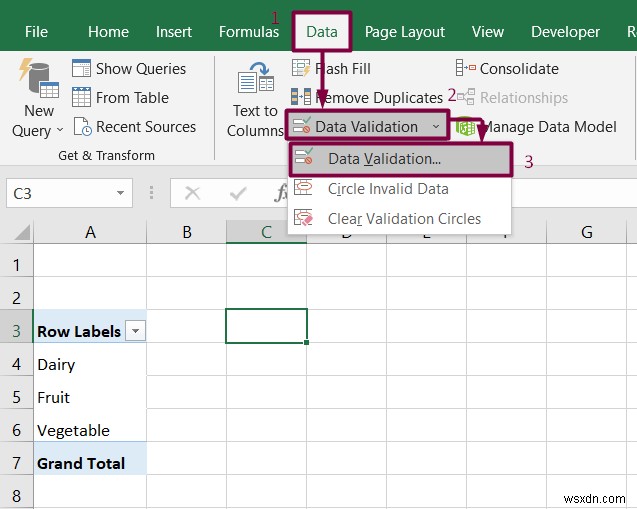This screenshot has height=509, width=637.
Task: Click the Select All corner triangle
Action: click(x=22, y=232)
